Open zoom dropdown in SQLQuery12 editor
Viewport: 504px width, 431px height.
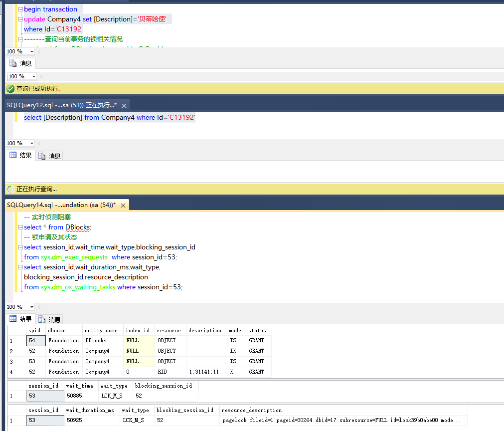tap(32, 143)
